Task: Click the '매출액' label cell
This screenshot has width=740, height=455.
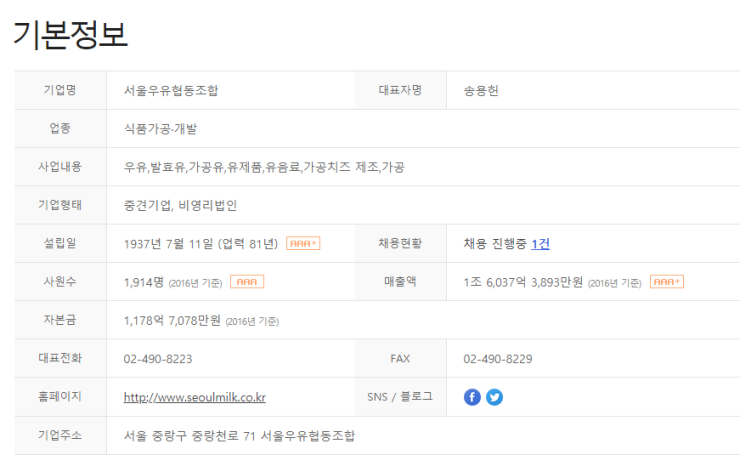Action: click(x=400, y=281)
